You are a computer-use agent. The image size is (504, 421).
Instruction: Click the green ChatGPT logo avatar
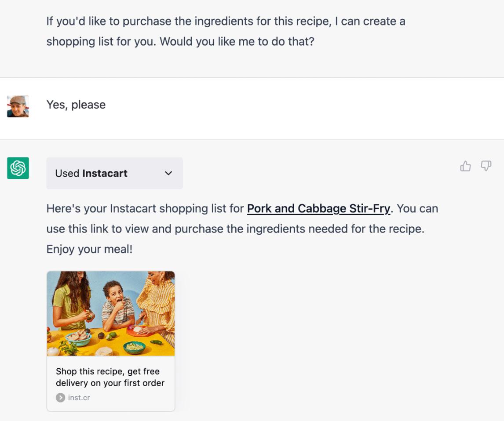click(18, 168)
